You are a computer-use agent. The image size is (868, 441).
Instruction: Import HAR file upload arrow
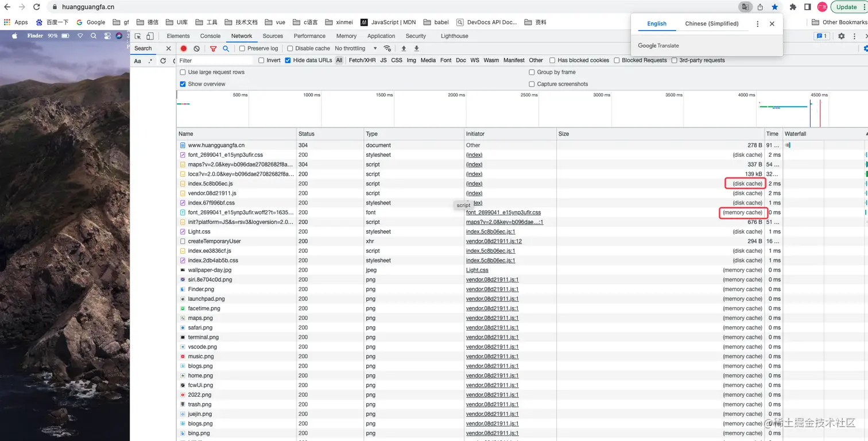tap(404, 49)
